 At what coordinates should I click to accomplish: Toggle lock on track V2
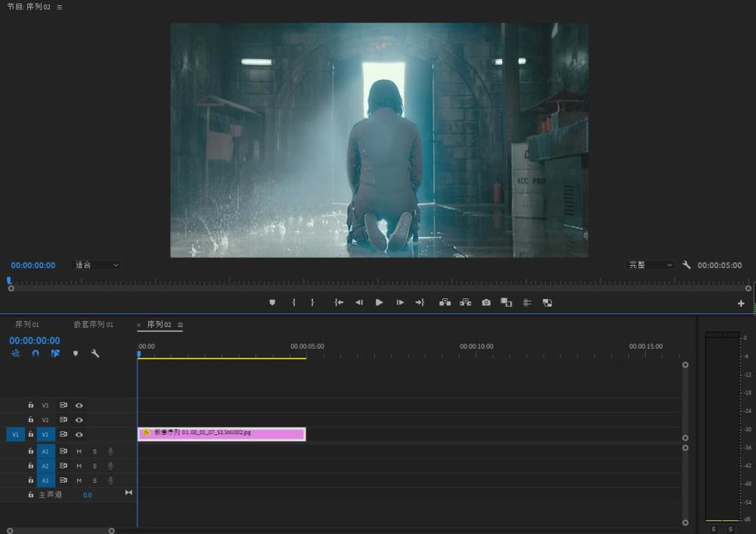[x=31, y=420]
